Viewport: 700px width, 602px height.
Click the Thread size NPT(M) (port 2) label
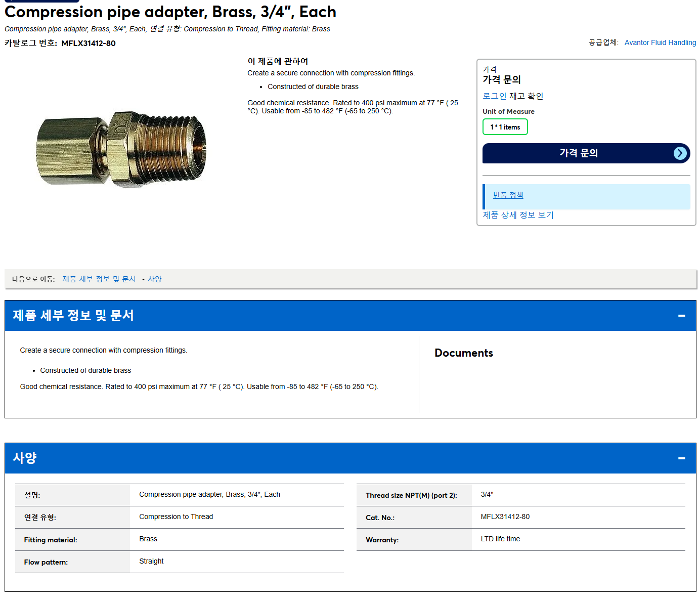point(411,495)
